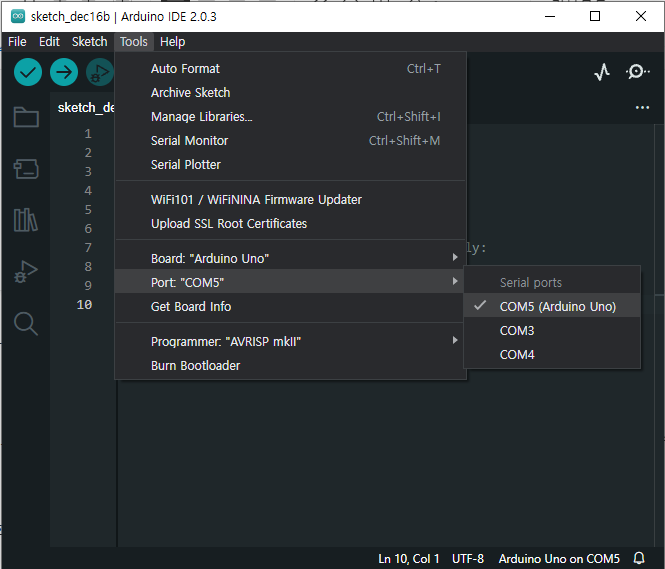The width and height of the screenshot is (665, 569).
Task: Open the three-dot tab options menu
Action: (642, 108)
